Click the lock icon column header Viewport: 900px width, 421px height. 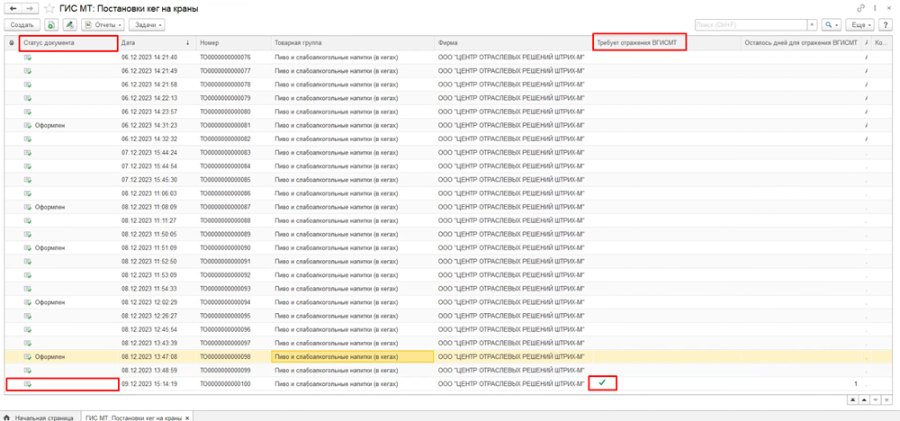coord(12,43)
